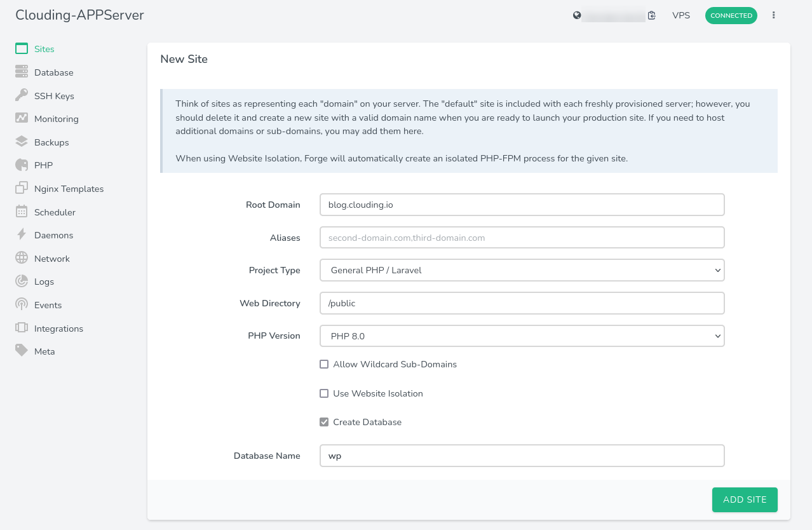Copy the server IP address to clipboard

651,16
